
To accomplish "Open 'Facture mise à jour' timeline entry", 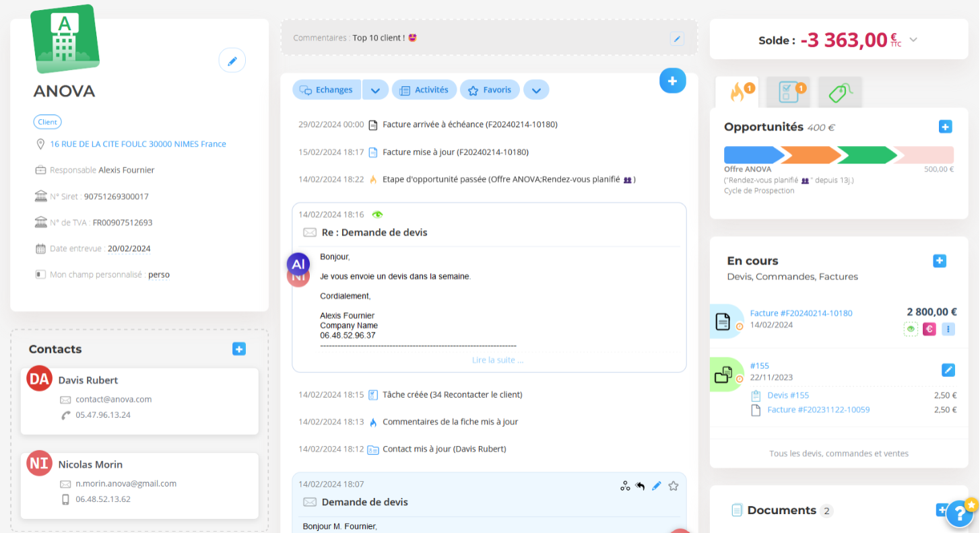I will click(x=455, y=152).
